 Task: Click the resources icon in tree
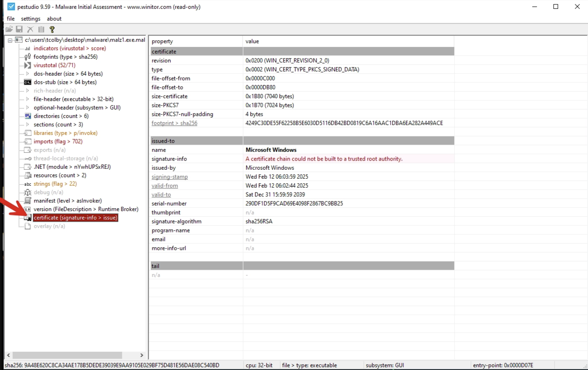click(28, 175)
